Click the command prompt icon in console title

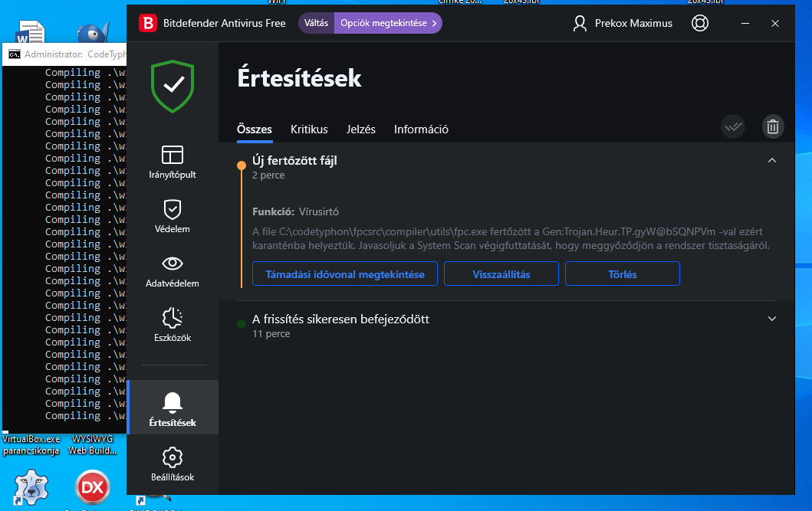(15, 54)
